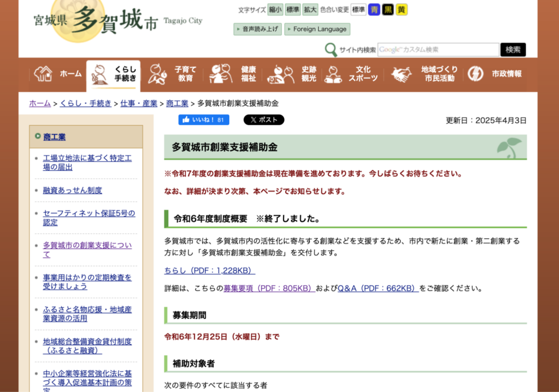Screen dimensions: 559x392
Task: Click the 更新日：2025年4月3日 text
Action: coord(486,121)
